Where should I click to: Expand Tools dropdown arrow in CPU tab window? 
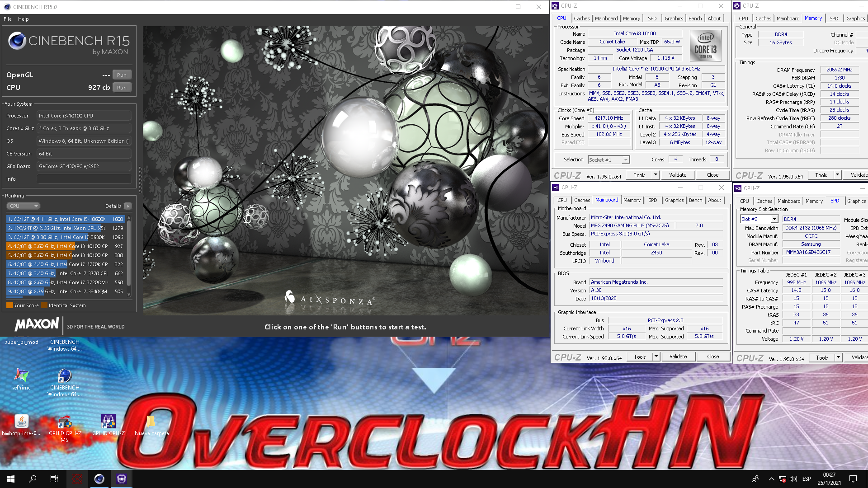tap(656, 175)
